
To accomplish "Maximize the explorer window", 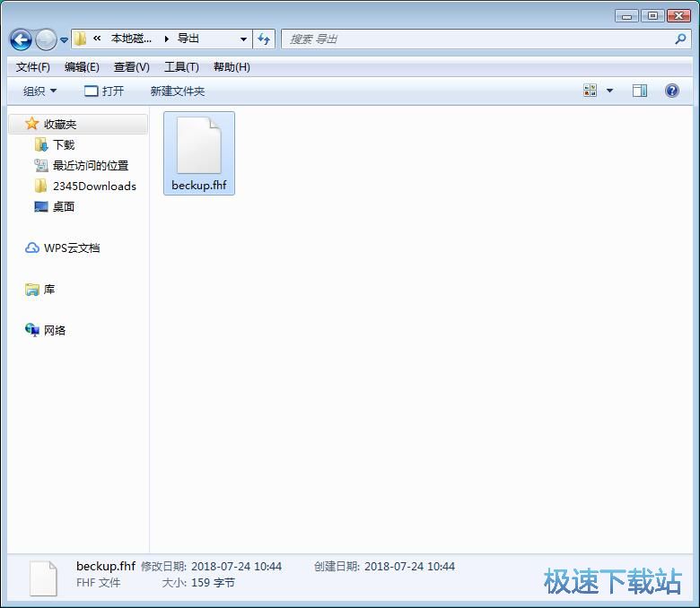I will point(652,16).
